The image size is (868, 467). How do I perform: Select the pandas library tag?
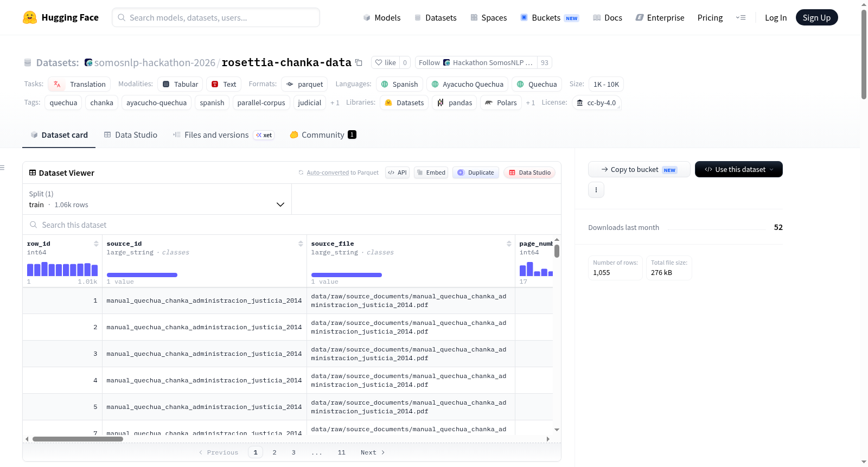click(x=455, y=103)
